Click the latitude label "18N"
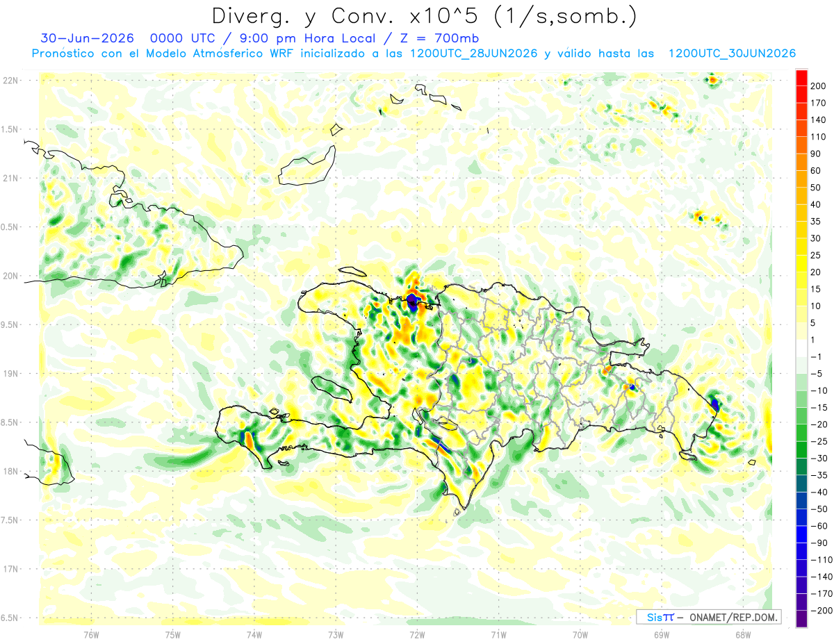Viewport: 834px width, 644px height. [x=10, y=472]
